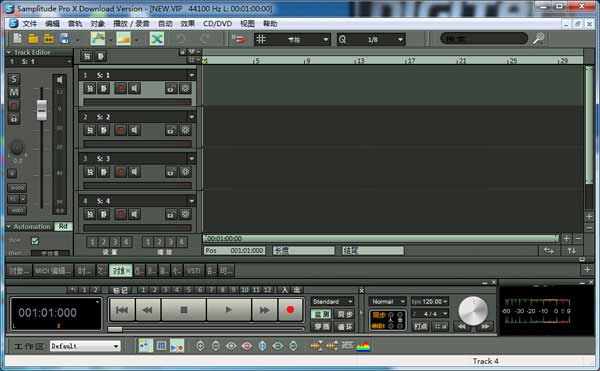Arm record on track S: 2

(121, 130)
